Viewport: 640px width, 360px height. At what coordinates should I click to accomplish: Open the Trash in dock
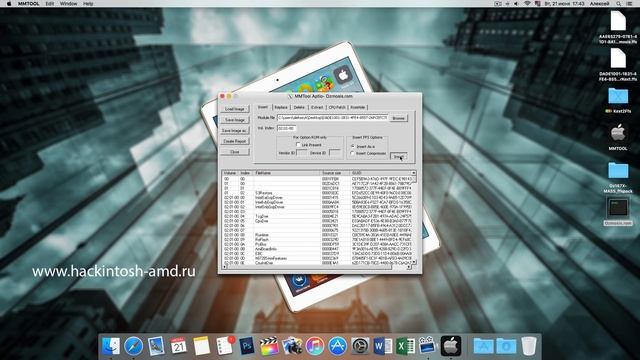[x=529, y=346]
